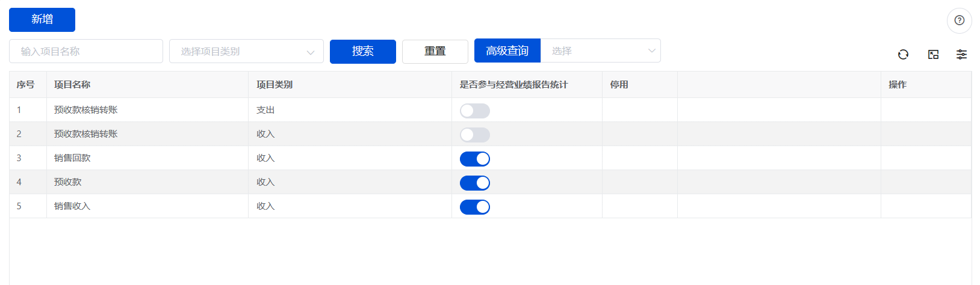The width and height of the screenshot is (980, 285).
Task: Turn off the 预收款 row toggle
Action: [475, 183]
